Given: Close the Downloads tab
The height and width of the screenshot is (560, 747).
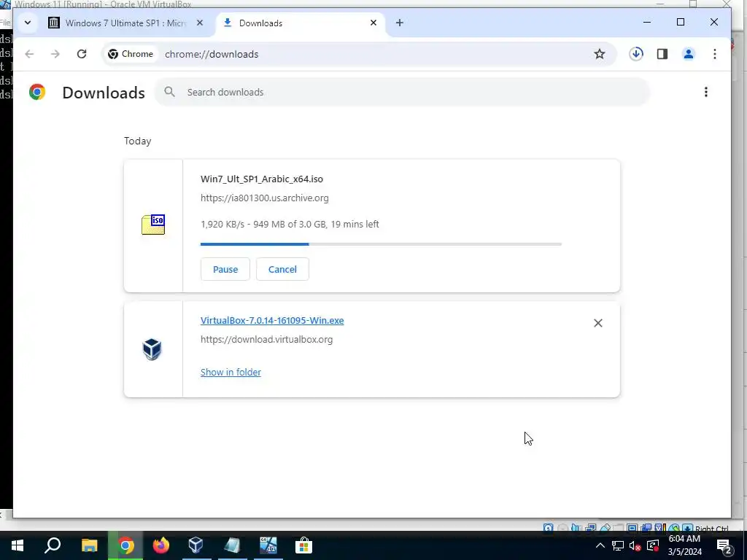Looking at the screenshot, I should pos(373,23).
